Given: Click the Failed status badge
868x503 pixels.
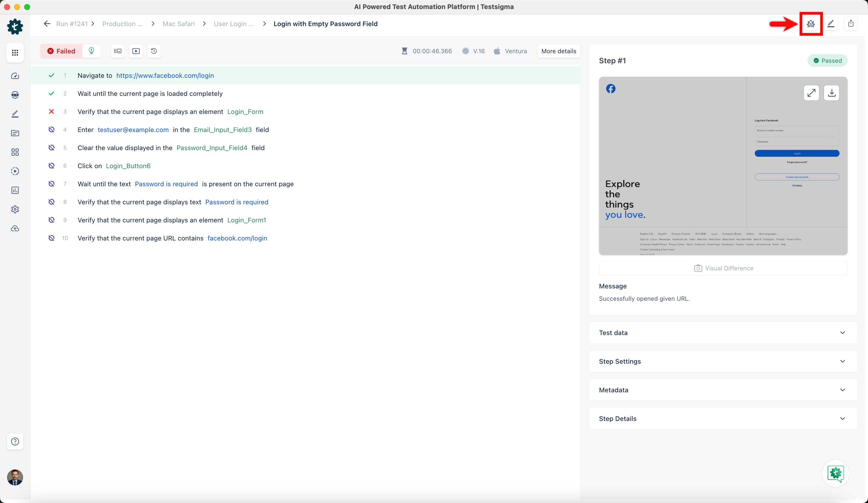Looking at the screenshot, I should click(x=61, y=51).
